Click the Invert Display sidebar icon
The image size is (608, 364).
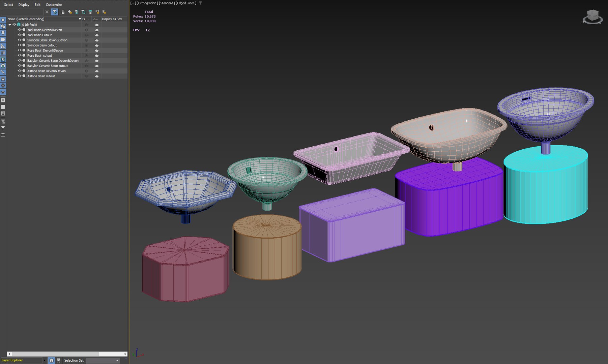tap(3, 113)
